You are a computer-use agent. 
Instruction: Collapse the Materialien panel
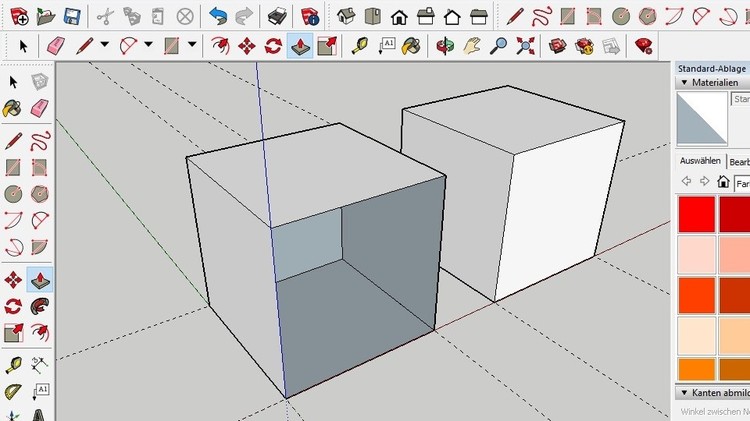[x=684, y=82]
